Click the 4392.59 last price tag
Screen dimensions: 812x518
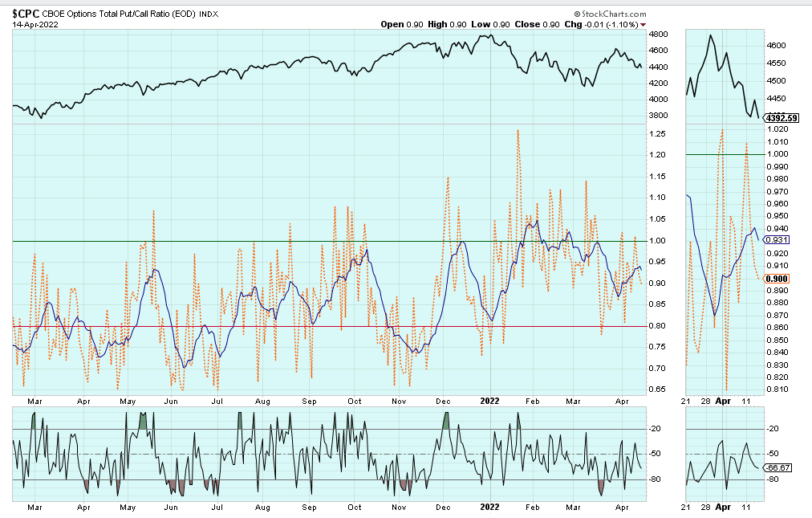point(780,118)
